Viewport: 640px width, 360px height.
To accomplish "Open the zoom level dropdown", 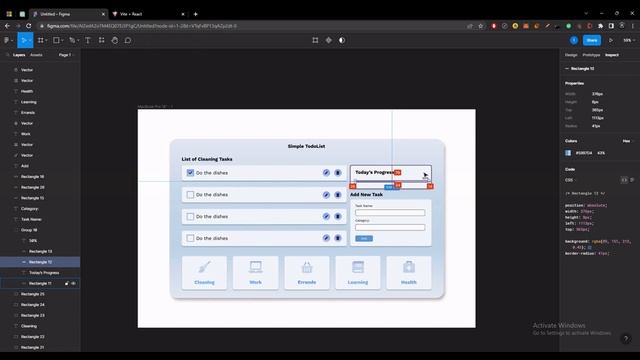I will tap(629, 40).
